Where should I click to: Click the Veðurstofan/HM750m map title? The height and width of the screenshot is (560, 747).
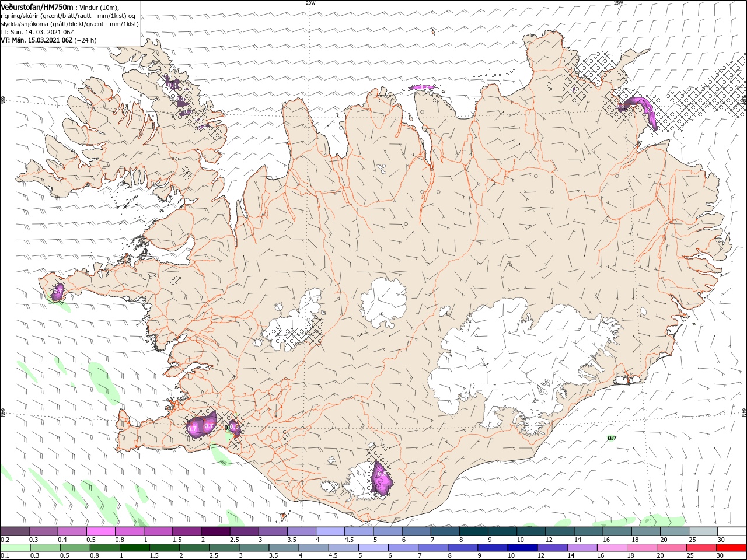click(x=37, y=6)
